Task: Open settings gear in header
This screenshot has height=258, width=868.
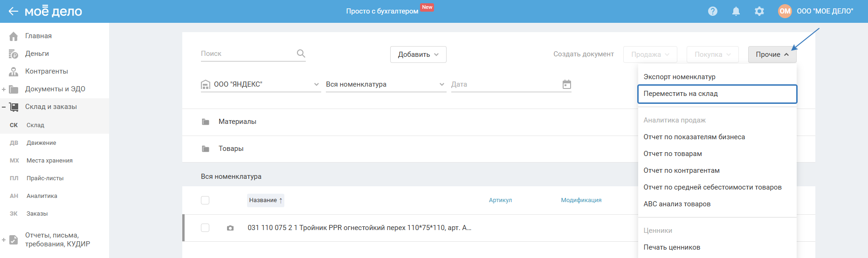Action: pyautogui.click(x=759, y=11)
